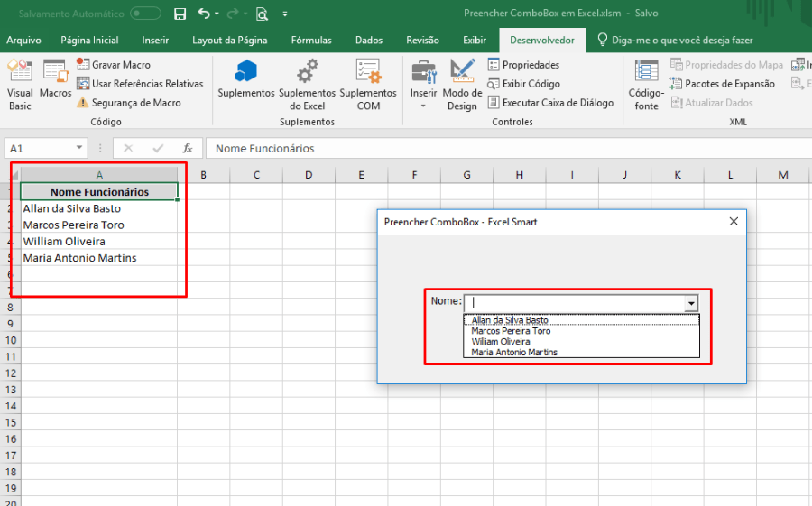
Task: Click Pacotes de Expansão
Action: [723, 83]
